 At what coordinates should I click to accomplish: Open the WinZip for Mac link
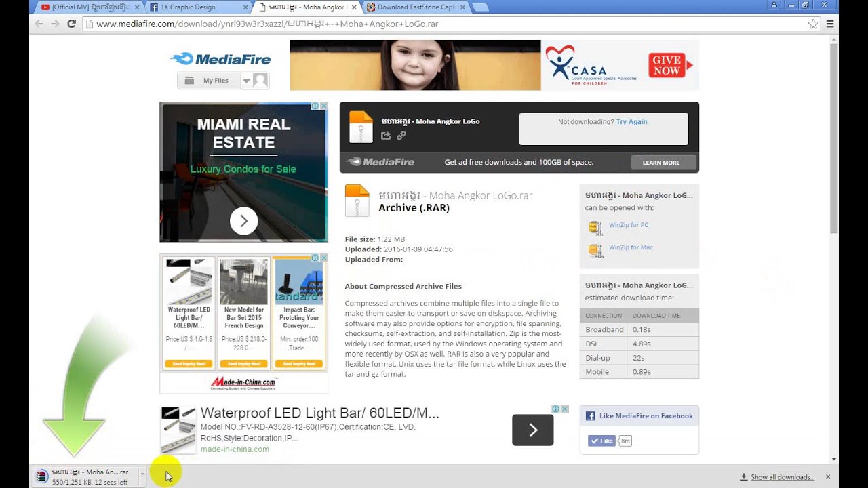tap(631, 247)
